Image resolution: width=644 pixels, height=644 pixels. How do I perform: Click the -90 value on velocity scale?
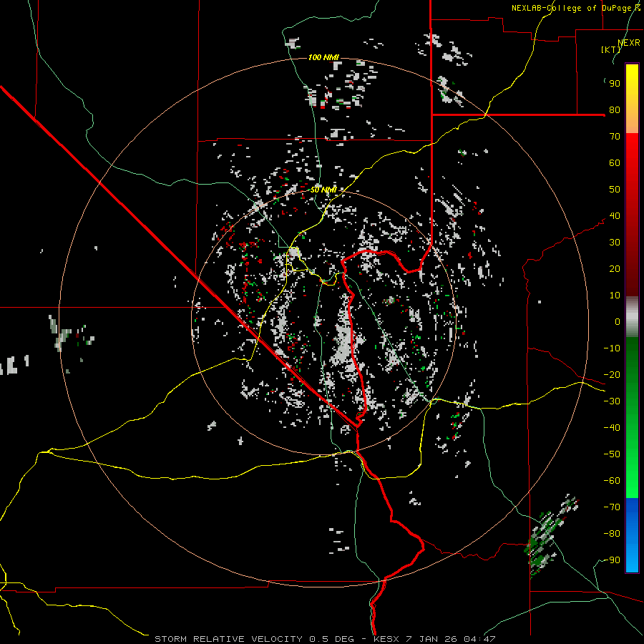click(x=612, y=560)
